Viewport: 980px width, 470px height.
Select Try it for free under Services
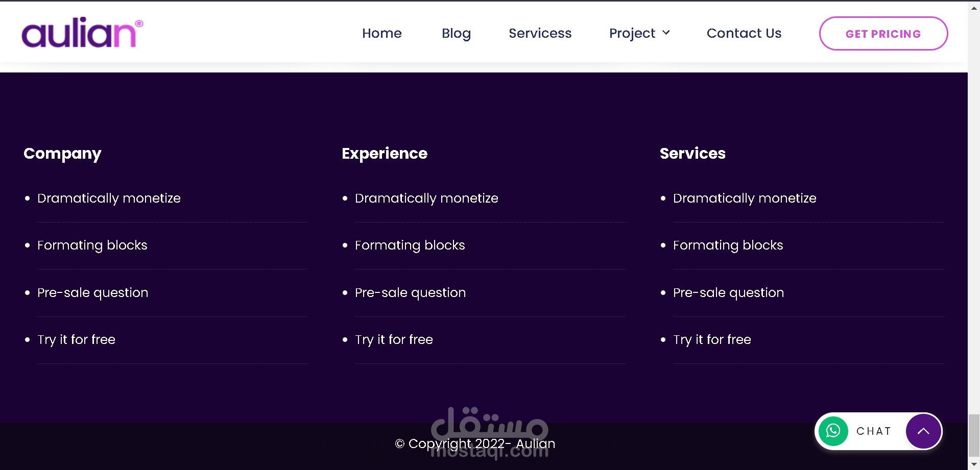[712, 340]
